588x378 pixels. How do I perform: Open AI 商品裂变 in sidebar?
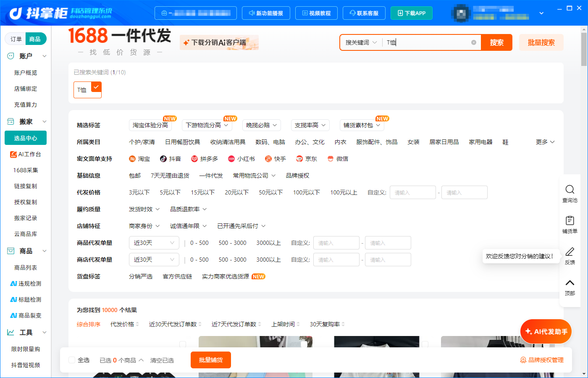coord(26,315)
